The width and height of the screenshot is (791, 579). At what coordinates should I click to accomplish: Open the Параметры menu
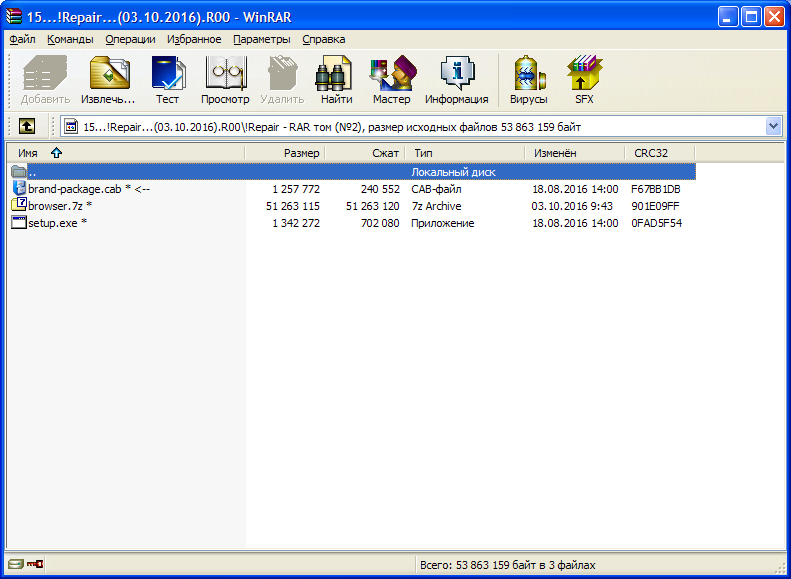pyautogui.click(x=262, y=39)
